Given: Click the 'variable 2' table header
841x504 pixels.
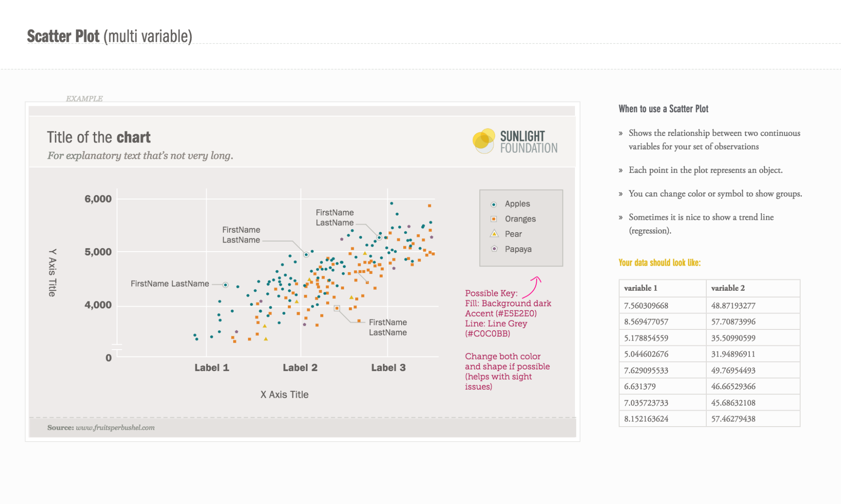Looking at the screenshot, I should [727, 288].
